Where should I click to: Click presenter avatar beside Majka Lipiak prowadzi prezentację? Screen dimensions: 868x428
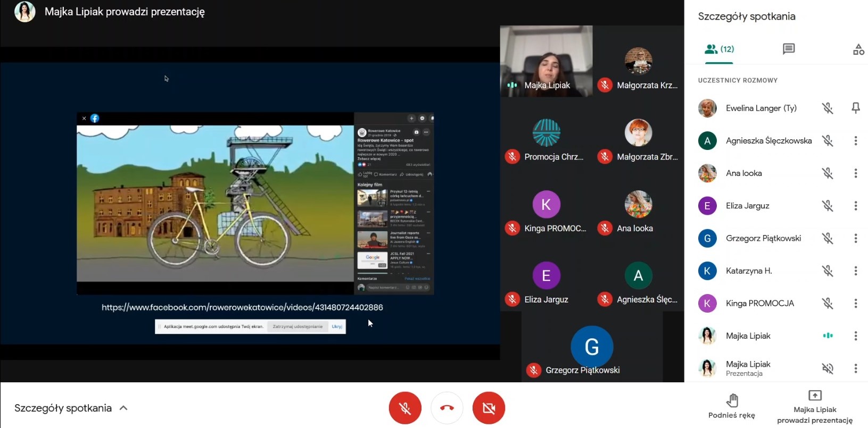(x=24, y=12)
